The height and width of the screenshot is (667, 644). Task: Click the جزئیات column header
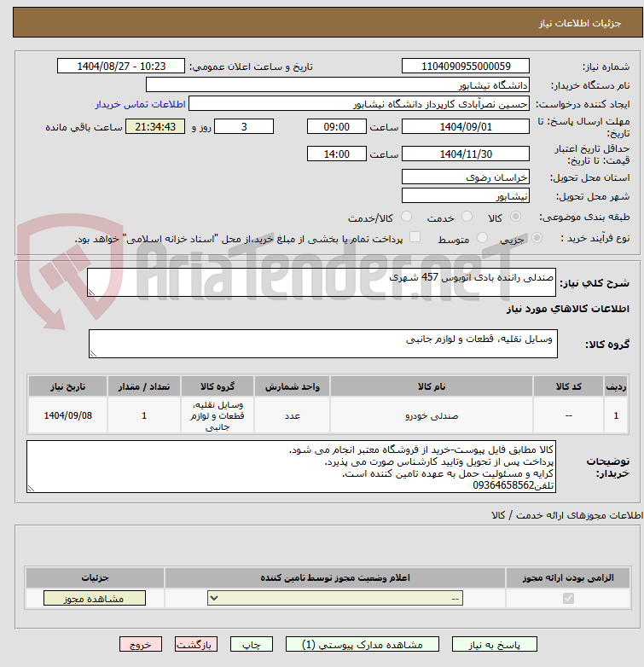(95, 577)
